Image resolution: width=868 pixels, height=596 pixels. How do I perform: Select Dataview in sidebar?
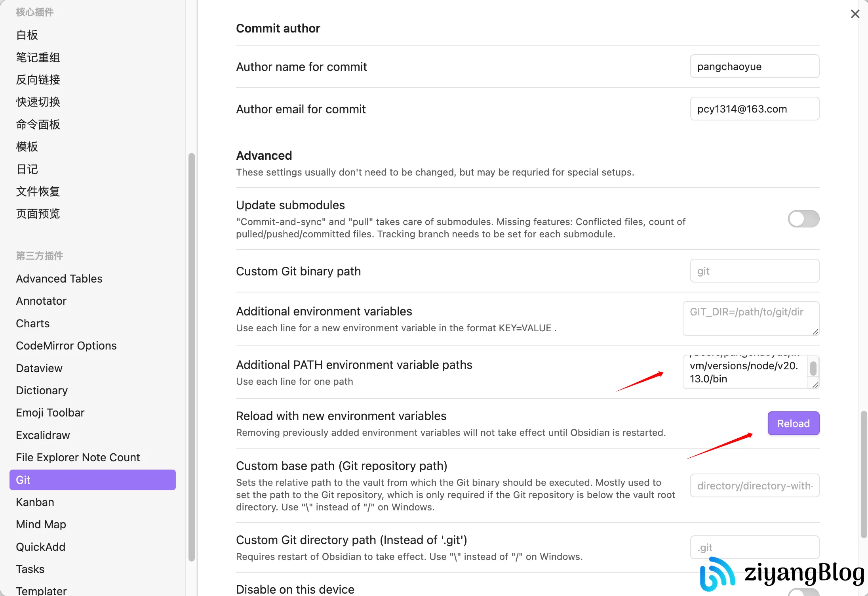[39, 368]
